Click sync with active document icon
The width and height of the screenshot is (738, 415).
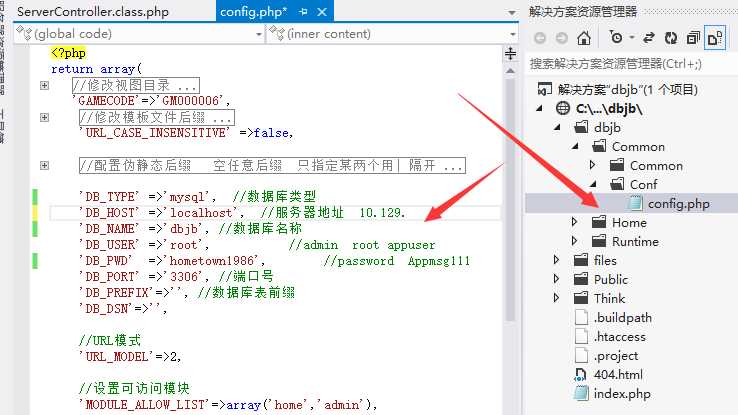pyautogui.click(x=649, y=38)
